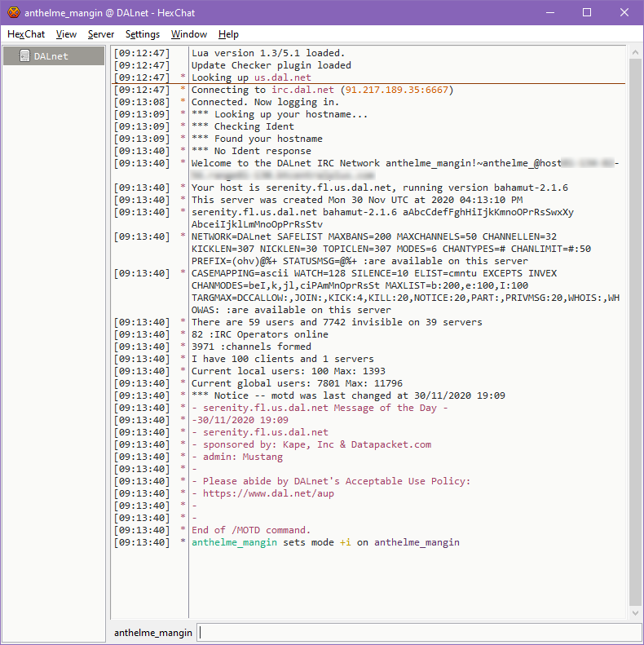
Task: Click 'Current global users: 7801 Max: 11796'
Action: (297, 383)
